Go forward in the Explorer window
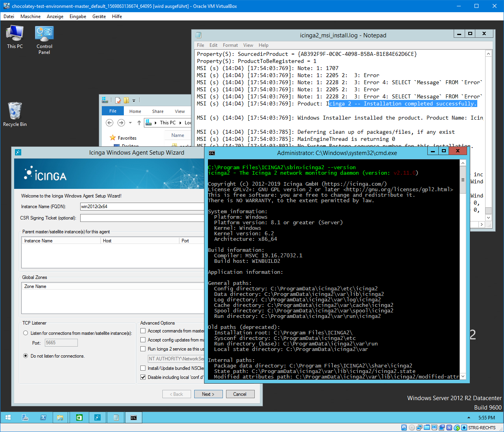 [x=121, y=123]
